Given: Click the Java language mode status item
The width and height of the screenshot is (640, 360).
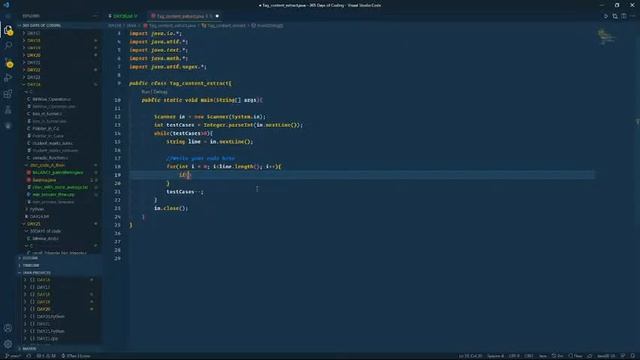Looking at the screenshot, I should click(543, 356).
